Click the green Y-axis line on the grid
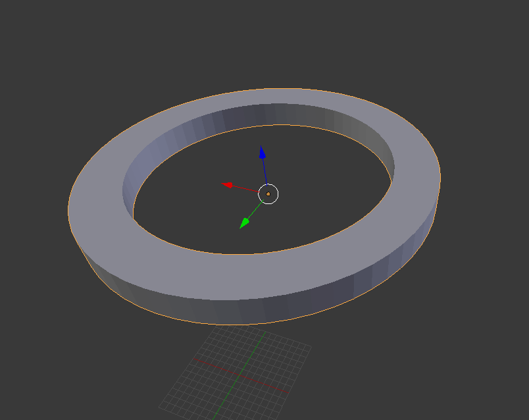The width and height of the screenshot is (529, 420). click(239, 375)
